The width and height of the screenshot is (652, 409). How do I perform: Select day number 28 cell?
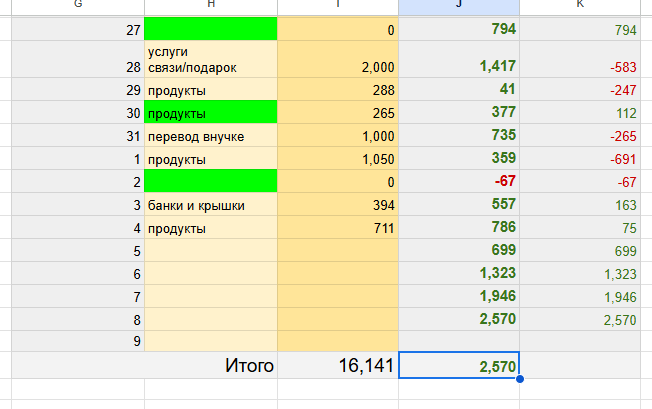pyautogui.click(x=78, y=59)
